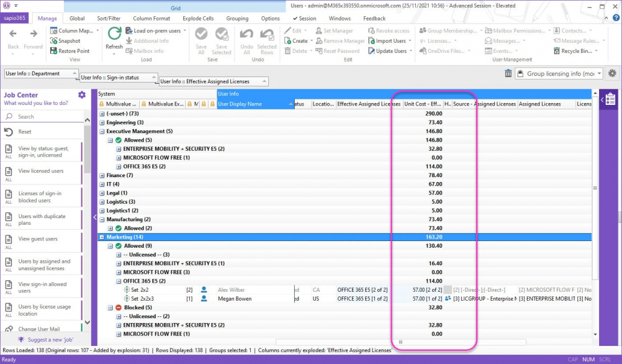Viewport: 622px width, 364px height.
Task: Click Reset in Job Center
Action: (x=43, y=131)
